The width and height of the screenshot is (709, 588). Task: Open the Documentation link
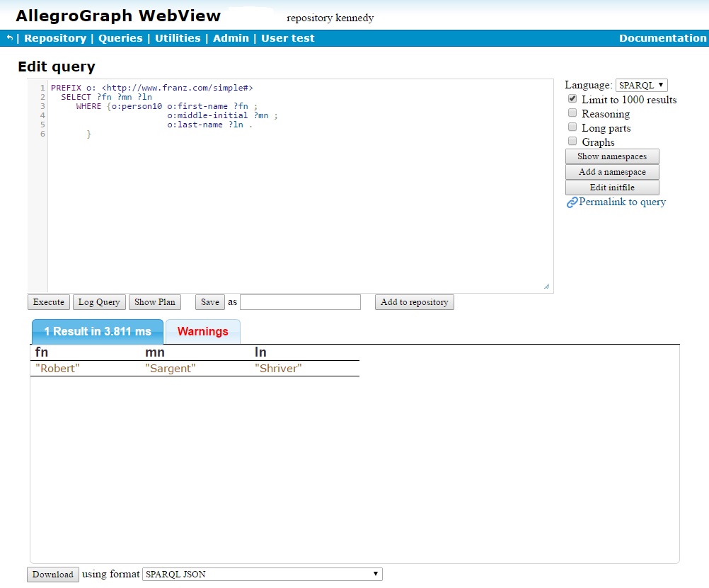[662, 38]
